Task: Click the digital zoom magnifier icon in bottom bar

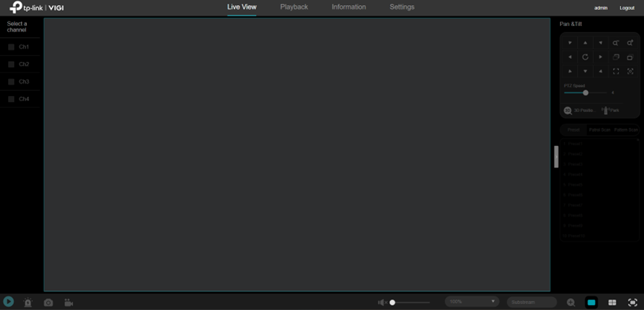Action: [570, 303]
